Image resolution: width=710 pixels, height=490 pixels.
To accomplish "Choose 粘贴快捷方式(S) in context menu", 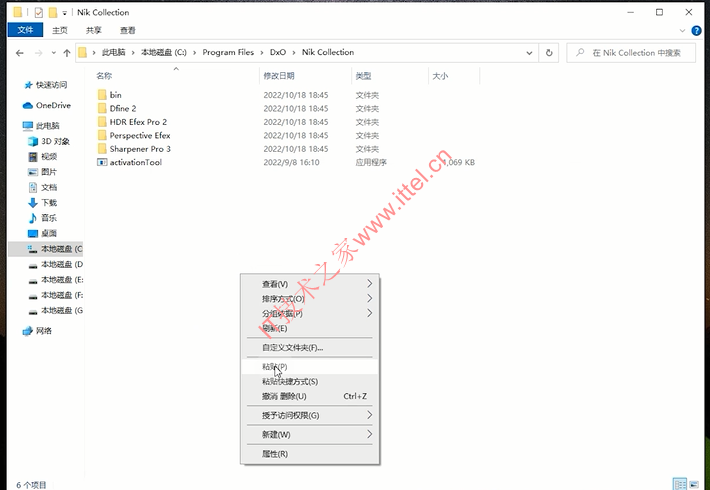I will click(310, 381).
